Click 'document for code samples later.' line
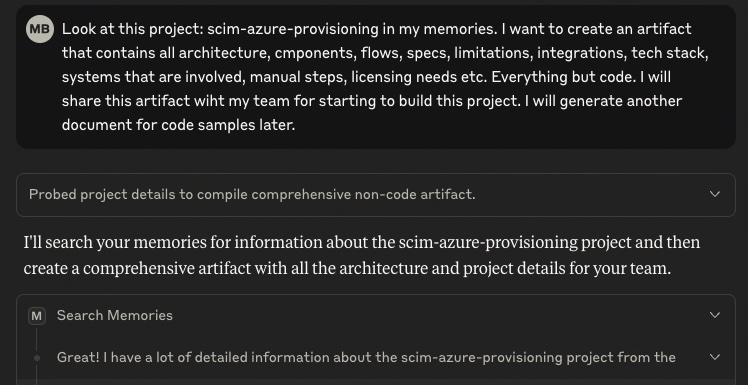This screenshot has height=385, width=748. point(178,125)
